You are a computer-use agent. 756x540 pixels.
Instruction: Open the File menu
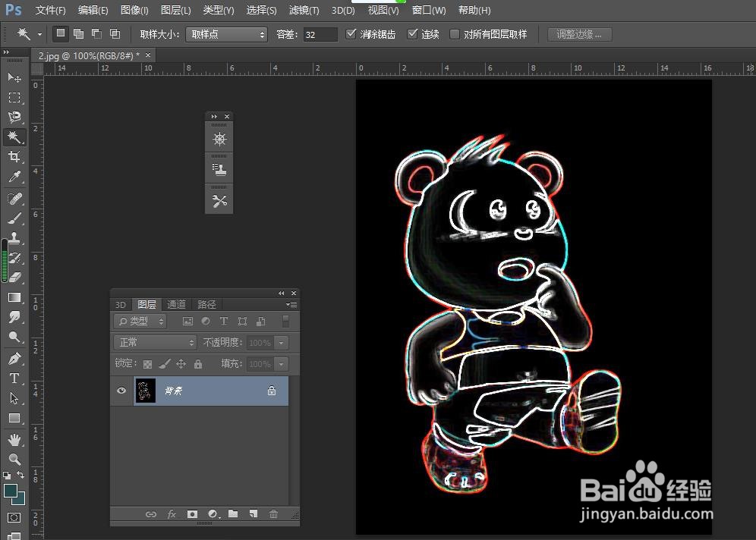click(x=51, y=10)
